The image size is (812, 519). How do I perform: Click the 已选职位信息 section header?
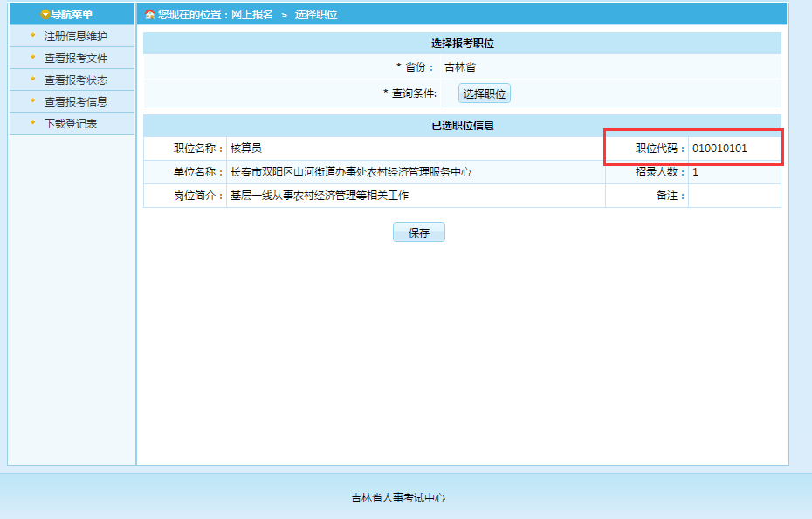pos(463,126)
